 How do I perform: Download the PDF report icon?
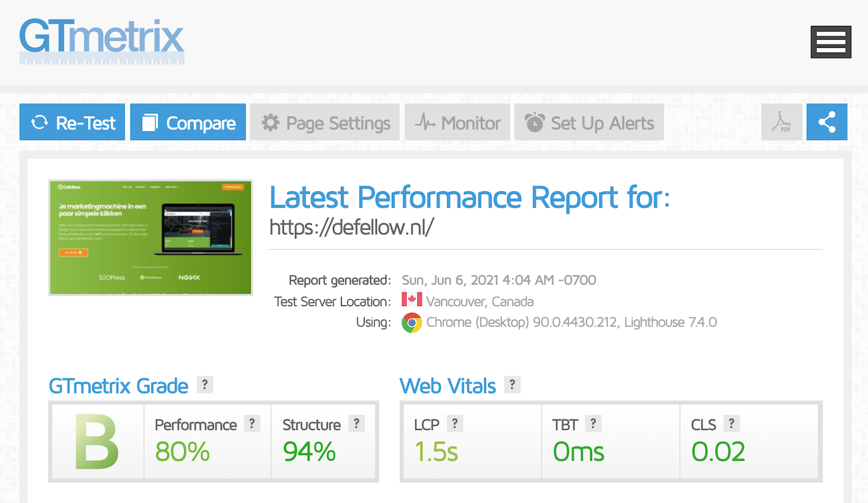click(x=781, y=122)
